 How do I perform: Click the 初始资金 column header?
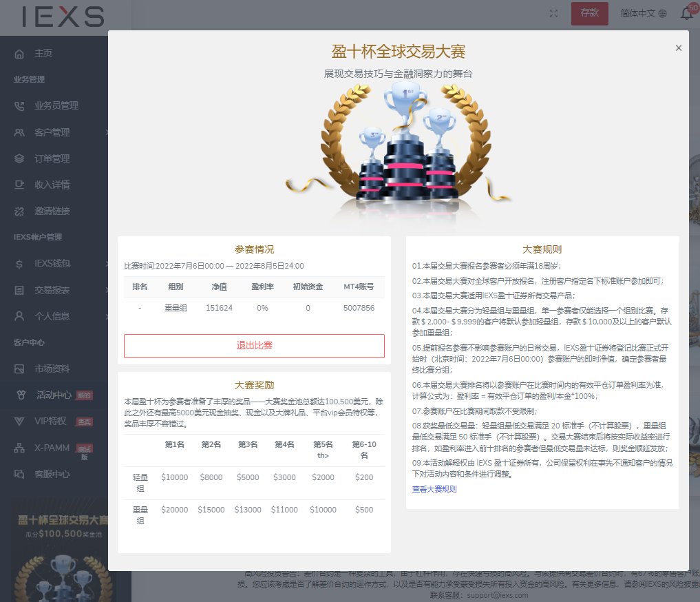point(308,287)
